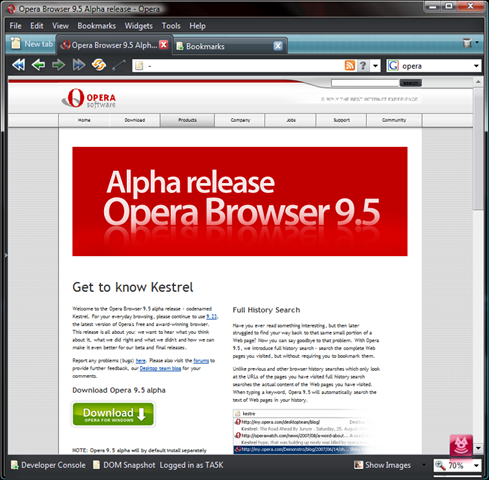Viewport: 489px width, 480px height.
Task: Click the Opera icon in title bar
Action: [11, 9]
